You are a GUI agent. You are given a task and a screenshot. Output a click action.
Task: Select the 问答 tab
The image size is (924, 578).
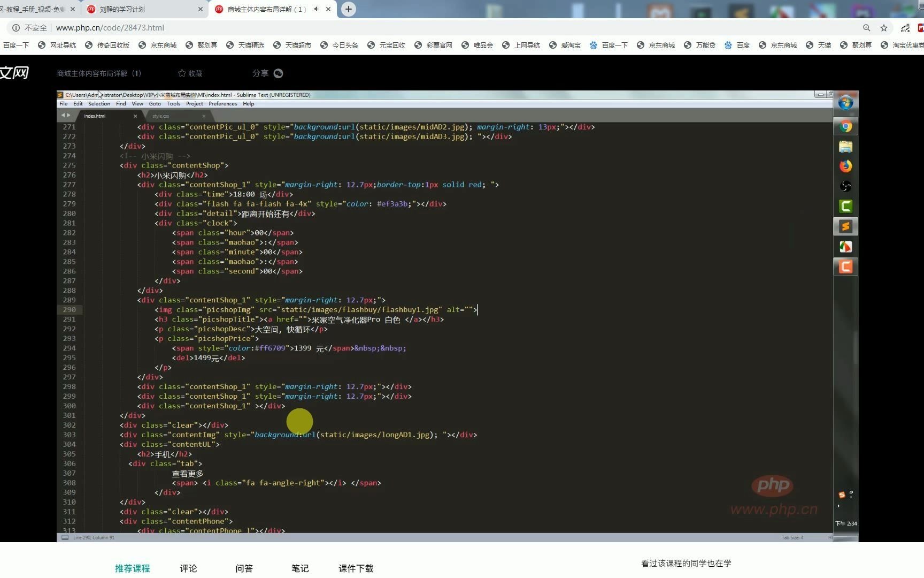[244, 568]
